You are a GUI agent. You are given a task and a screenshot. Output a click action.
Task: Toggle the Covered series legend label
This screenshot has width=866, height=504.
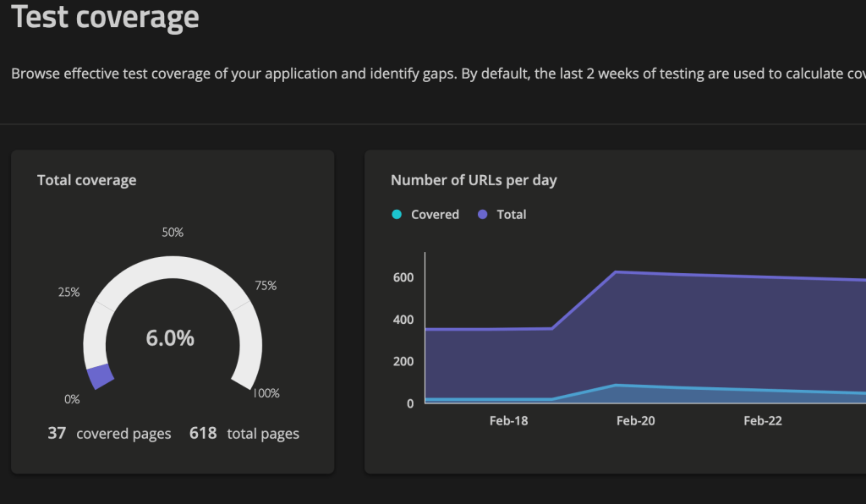pos(435,215)
